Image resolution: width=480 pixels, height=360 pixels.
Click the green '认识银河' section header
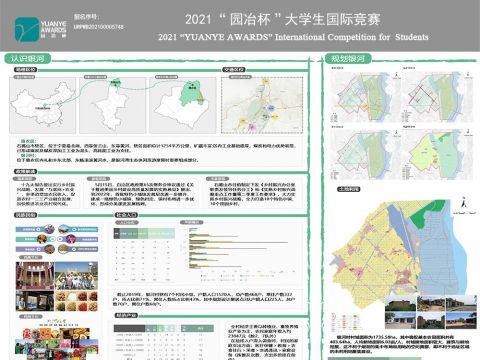pyautogui.click(x=27, y=59)
